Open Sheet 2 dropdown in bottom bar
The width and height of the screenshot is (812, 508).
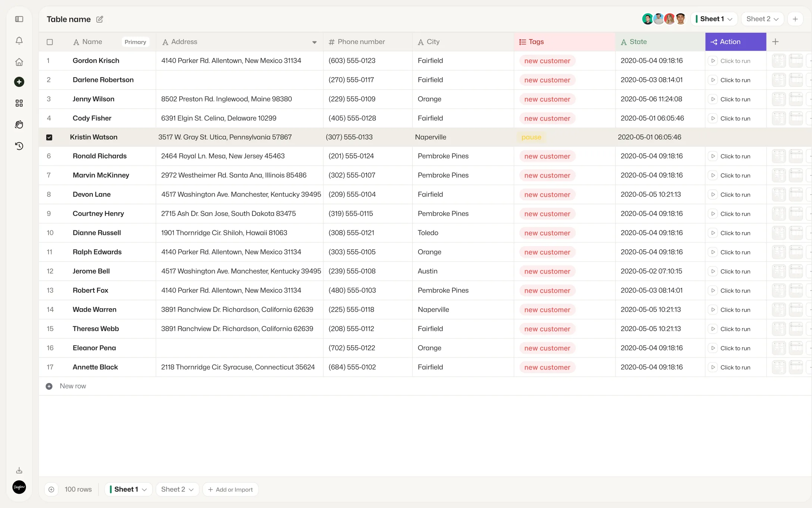click(x=177, y=489)
